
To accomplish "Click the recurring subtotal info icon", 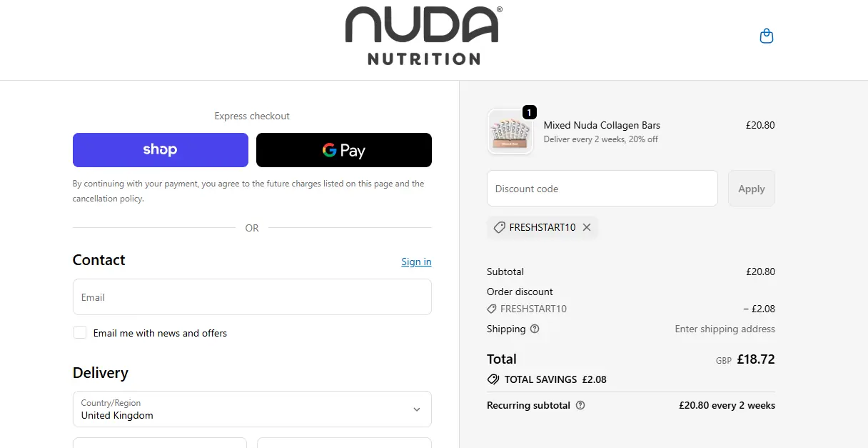I will coord(580,405).
